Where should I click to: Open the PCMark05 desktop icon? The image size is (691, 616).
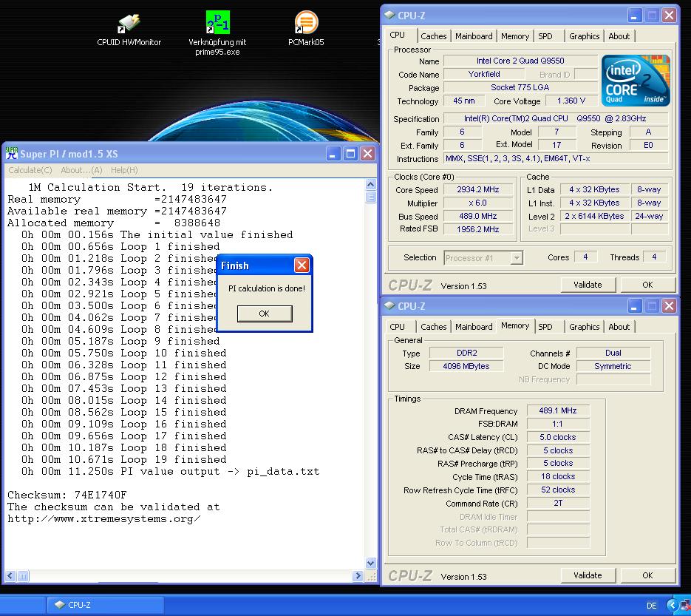tap(306, 24)
